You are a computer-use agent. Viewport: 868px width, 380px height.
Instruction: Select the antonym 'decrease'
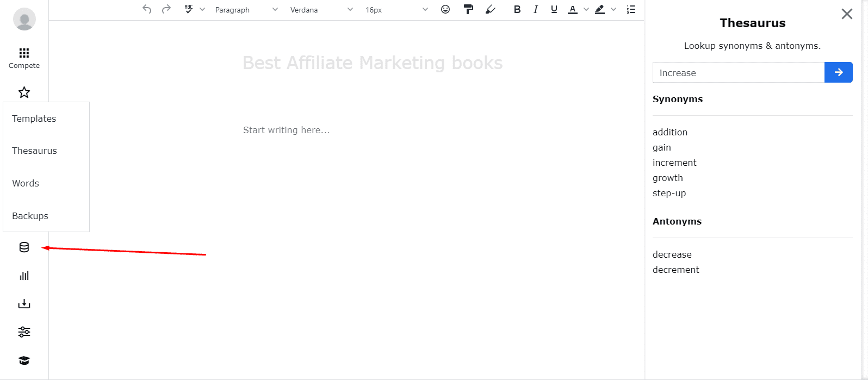click(x=672, y=254)
